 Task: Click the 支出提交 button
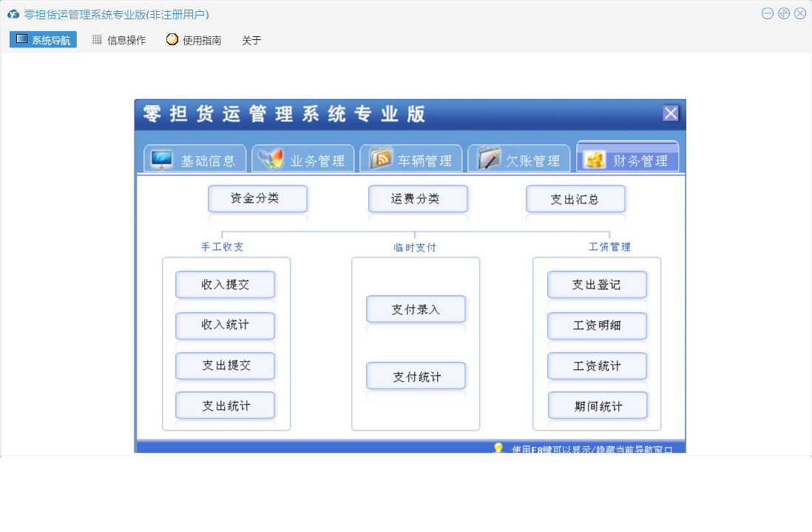click(225, 366)
